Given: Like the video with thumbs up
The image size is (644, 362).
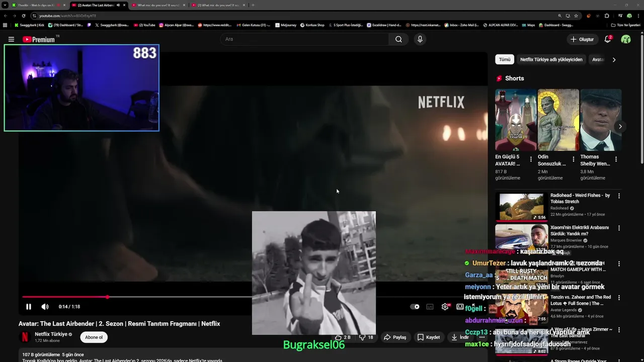Looking at the screenshot, I should point(343,337).
